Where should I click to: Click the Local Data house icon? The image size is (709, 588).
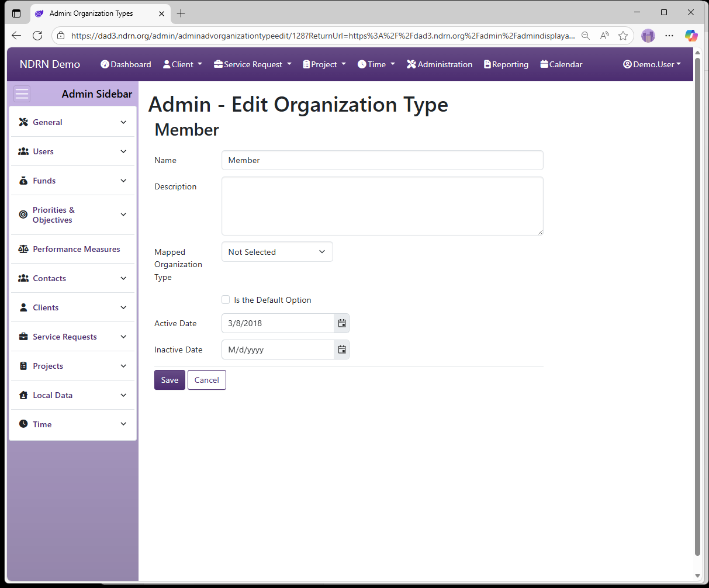[23, 395]
